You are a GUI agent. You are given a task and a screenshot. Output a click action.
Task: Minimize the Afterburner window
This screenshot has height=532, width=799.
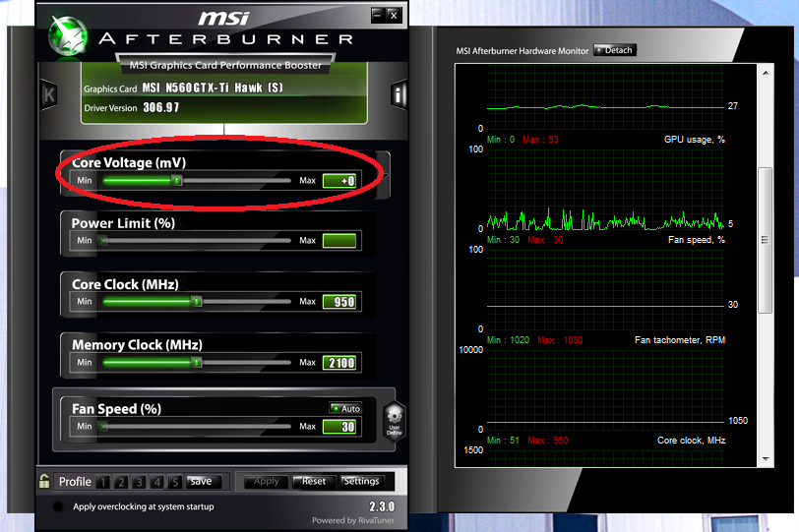pos(377,15)
